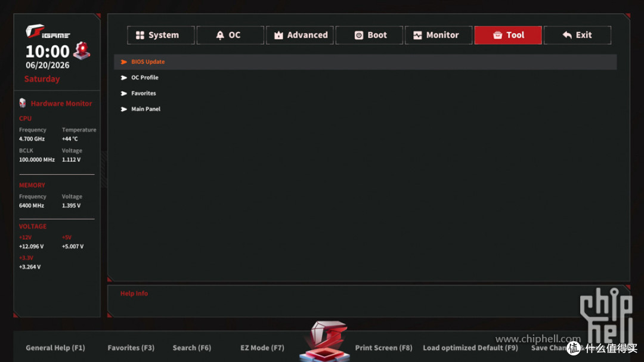The image size is (644, 362).
Task: Open the OC Profile entry
Action: pos(365,78)
